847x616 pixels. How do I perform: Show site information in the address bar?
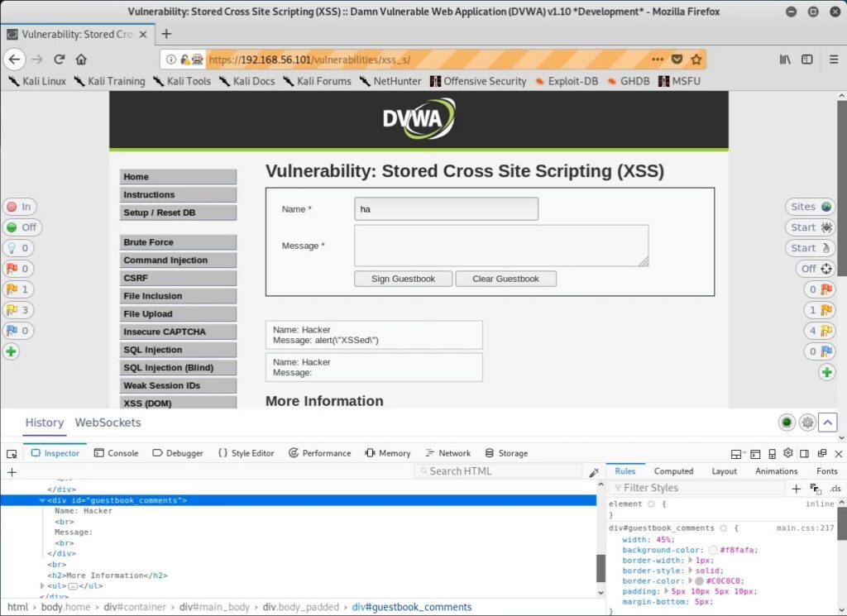click(170, 60)
